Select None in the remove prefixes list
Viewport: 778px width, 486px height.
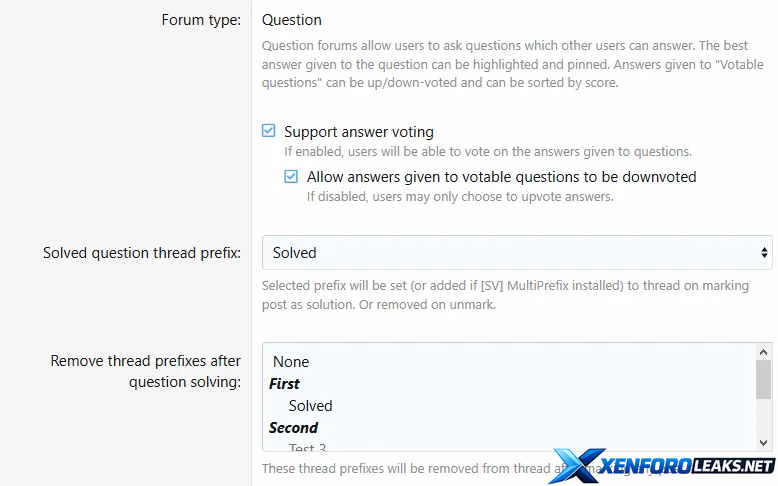pos(291,362)
